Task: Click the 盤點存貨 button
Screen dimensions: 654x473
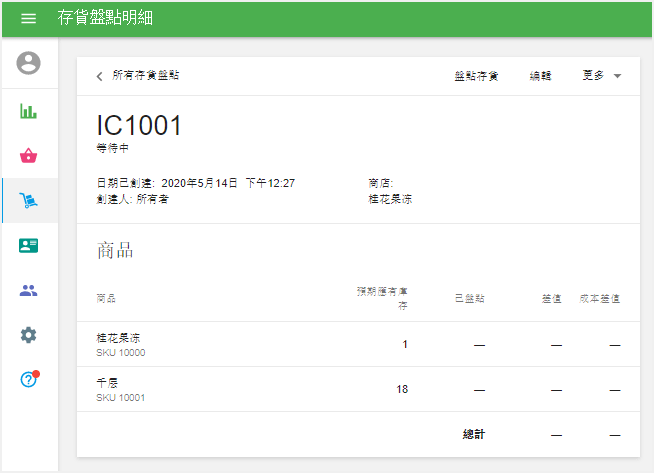Action: coord(476,76)
